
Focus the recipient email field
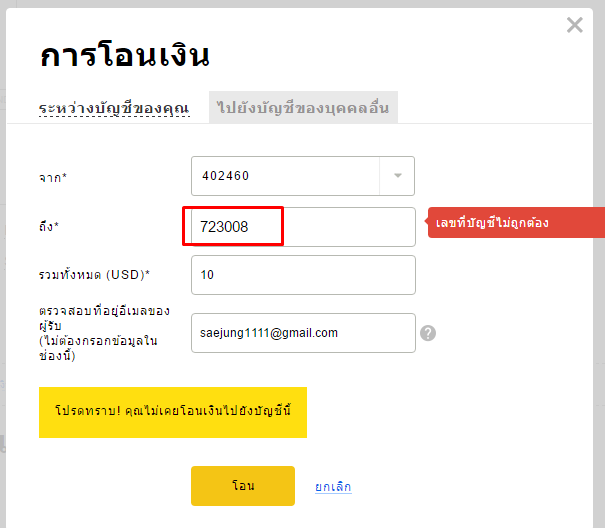tap(303, 333)
